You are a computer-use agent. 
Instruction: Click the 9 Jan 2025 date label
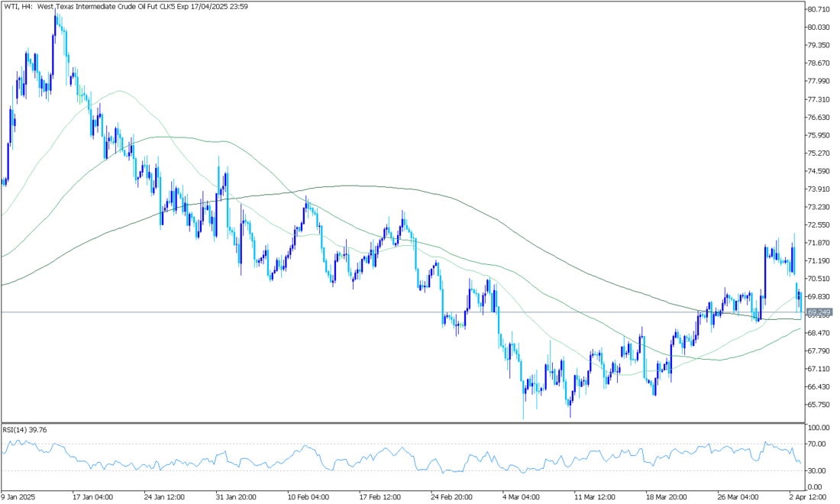coord(18,497)
